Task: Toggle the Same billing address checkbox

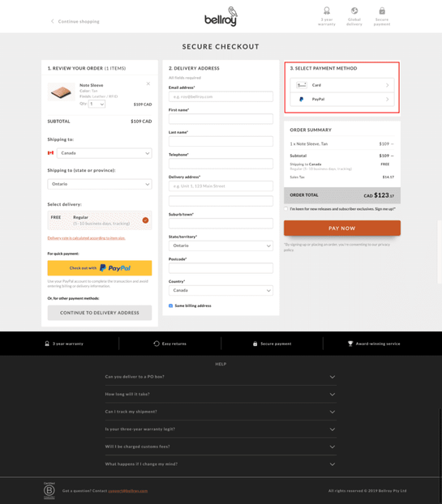Action: tap(171, 305)
